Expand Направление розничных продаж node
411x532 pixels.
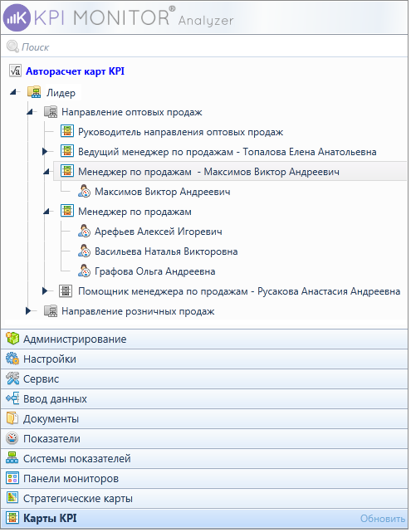tap(28, 310)
